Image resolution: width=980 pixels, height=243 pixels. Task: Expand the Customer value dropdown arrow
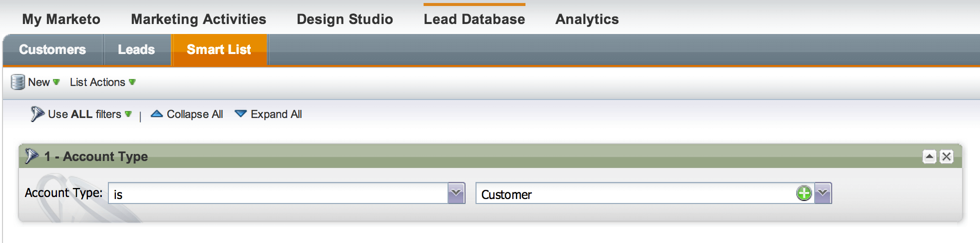pyautogui.click(x=823, y=193)
